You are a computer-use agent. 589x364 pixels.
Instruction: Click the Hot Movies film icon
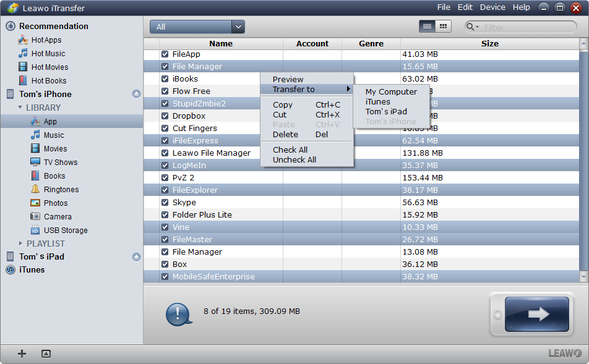coord(23,67)
